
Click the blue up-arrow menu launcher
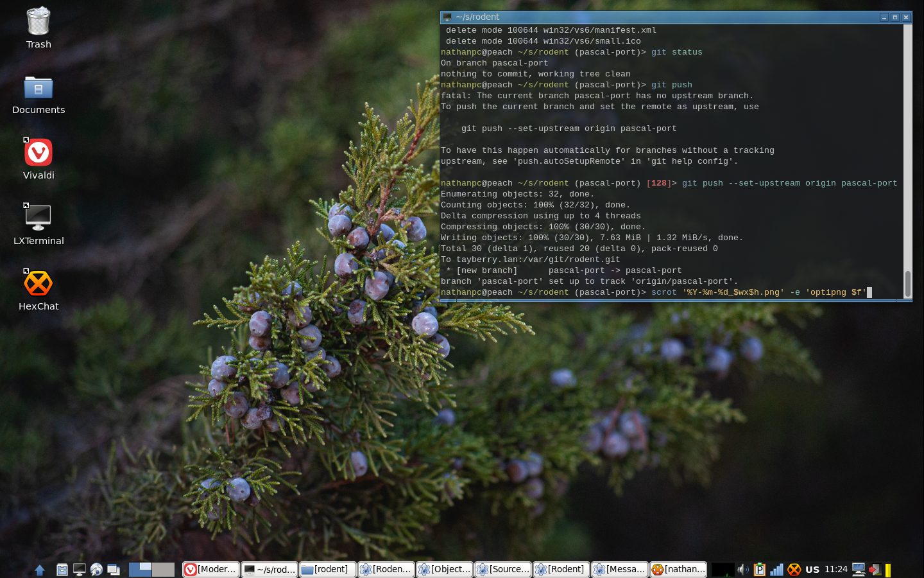40,570
